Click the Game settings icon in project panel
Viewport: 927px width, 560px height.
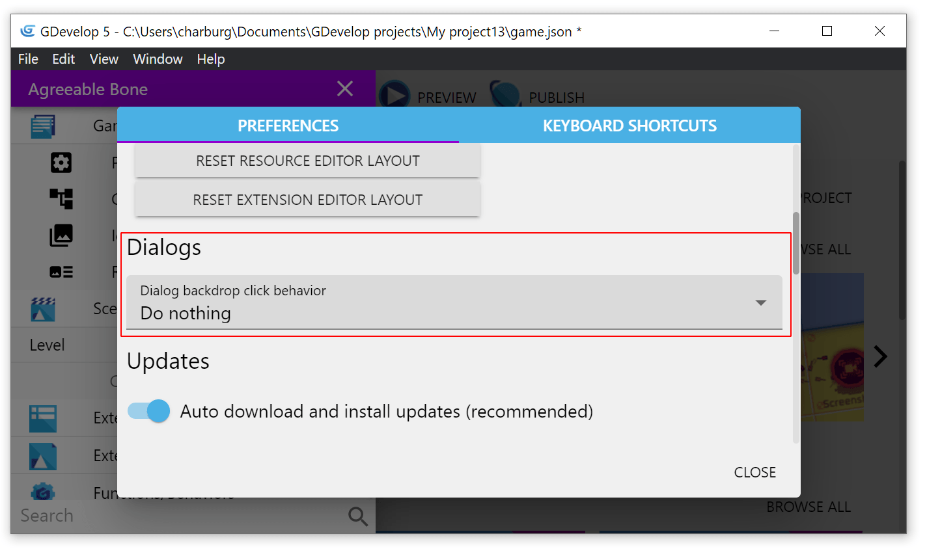pyautogui.click(x=43, y=126)
